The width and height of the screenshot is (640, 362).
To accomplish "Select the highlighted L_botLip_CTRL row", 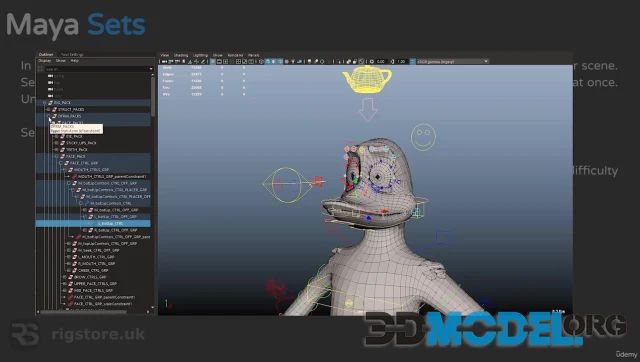I will [x=93, y=224].
